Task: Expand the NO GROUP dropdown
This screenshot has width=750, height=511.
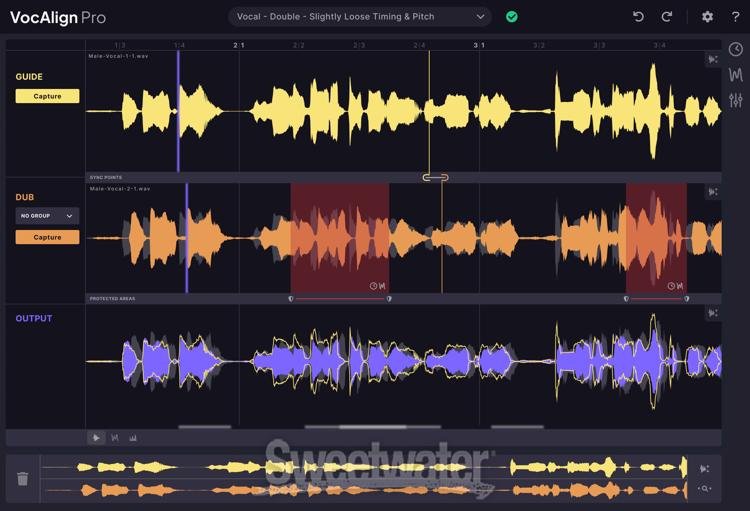Action: pyautogui.click(x=47, y=215)
